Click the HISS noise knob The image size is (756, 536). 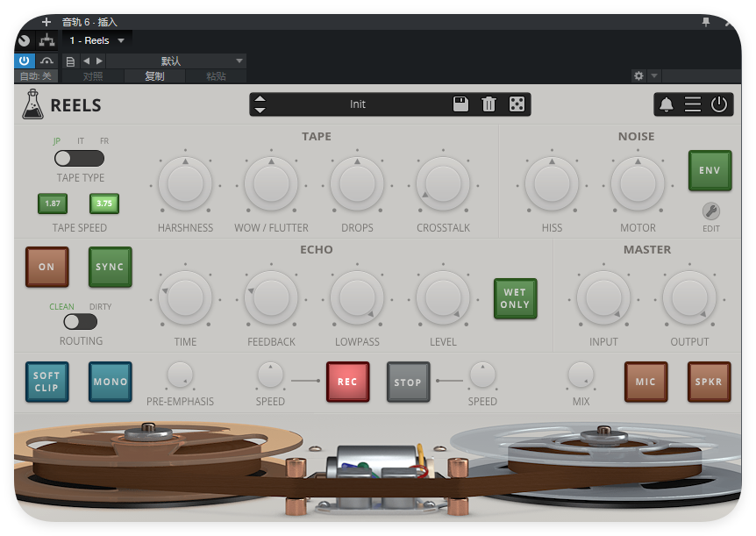coord(552,184)
